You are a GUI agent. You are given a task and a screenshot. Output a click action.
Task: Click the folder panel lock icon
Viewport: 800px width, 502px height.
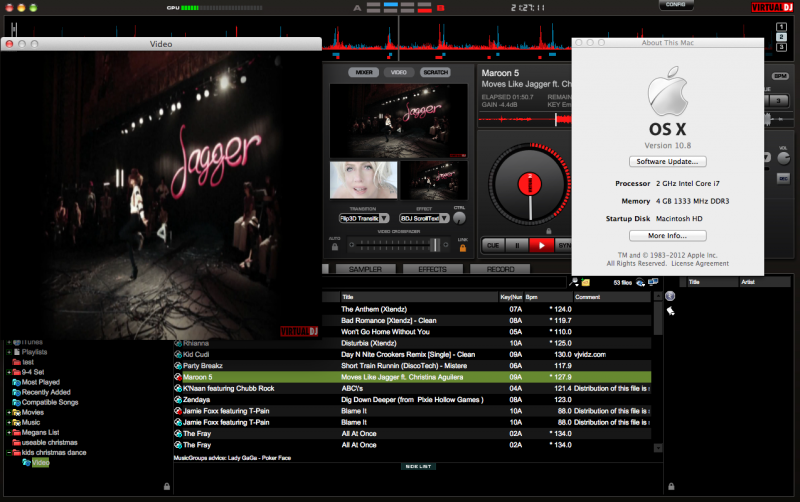[x=167, y=487]
